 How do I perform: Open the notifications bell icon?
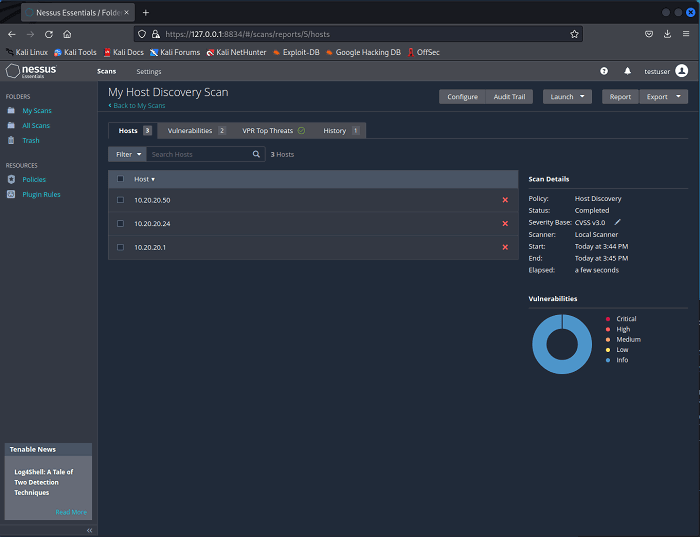(628, 71)
